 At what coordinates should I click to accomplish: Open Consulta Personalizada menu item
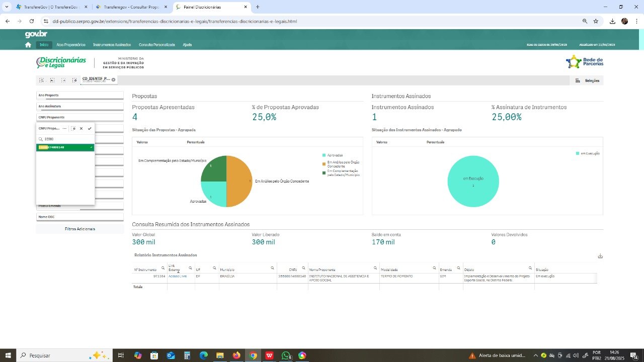point(156,45)
